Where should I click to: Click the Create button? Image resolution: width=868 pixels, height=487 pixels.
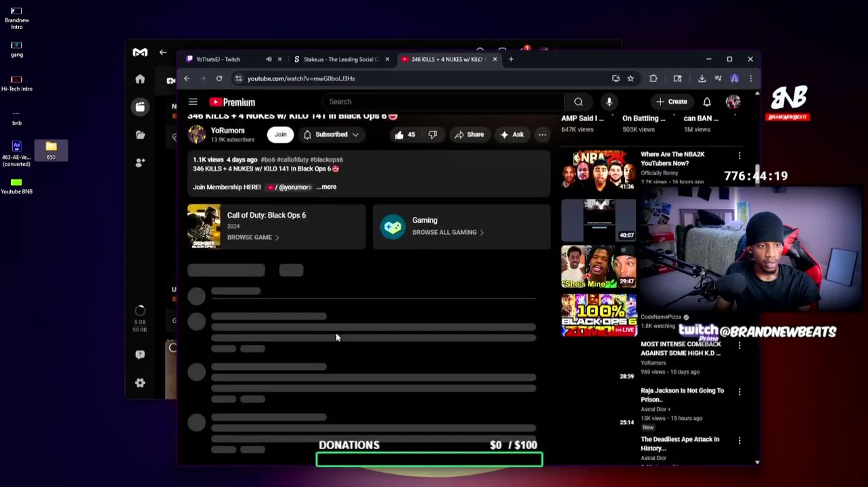coord(671,101)
